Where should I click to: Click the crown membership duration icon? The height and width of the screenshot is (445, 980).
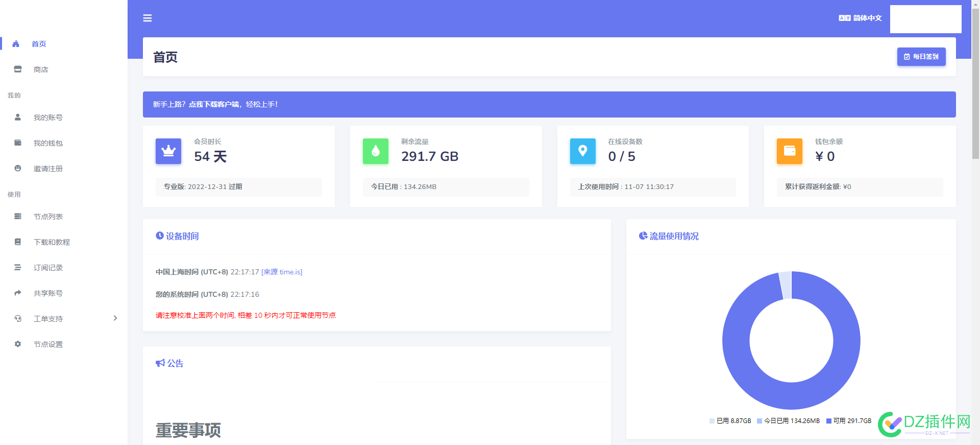click(x=168, y=151)
